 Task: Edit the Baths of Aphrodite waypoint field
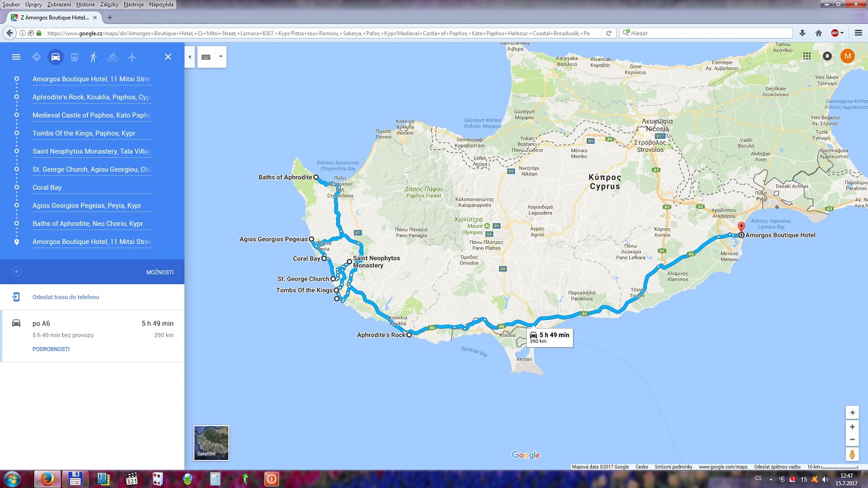pos(92,223)
